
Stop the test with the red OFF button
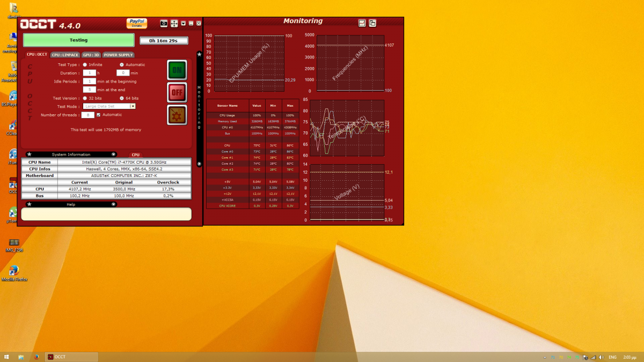click(x=177, y=92)
